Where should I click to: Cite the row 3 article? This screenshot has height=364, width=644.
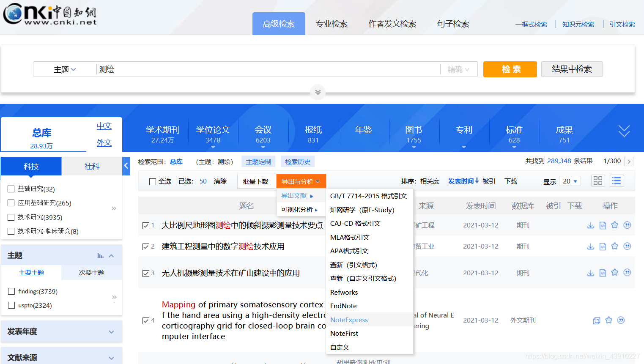tap(627, 273)
